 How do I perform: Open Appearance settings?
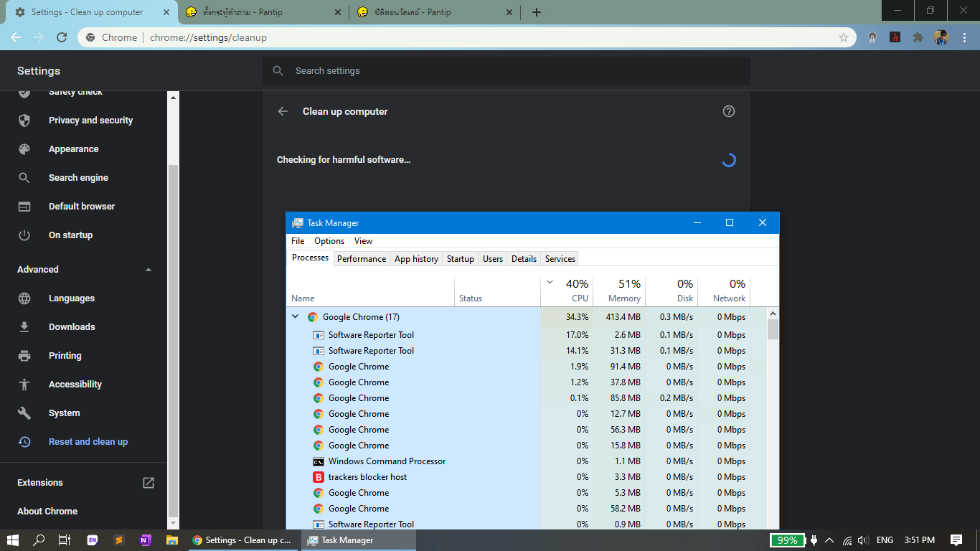click(x=73, y=149)
